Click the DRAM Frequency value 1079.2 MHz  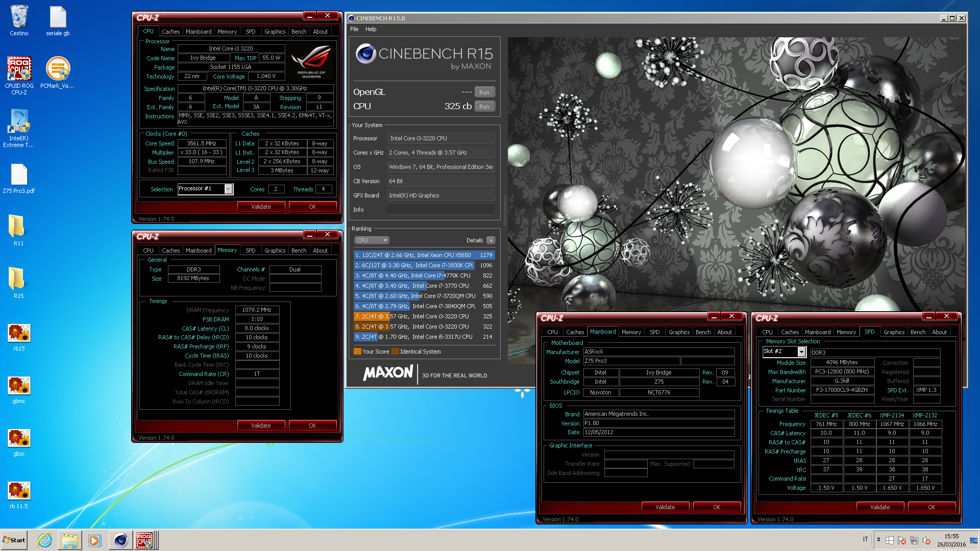click(x=257, y=310)
